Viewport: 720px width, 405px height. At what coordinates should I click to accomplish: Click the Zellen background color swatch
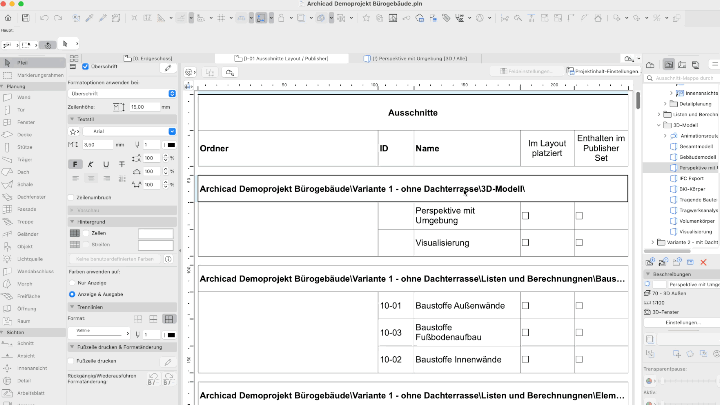coord(154,233)
